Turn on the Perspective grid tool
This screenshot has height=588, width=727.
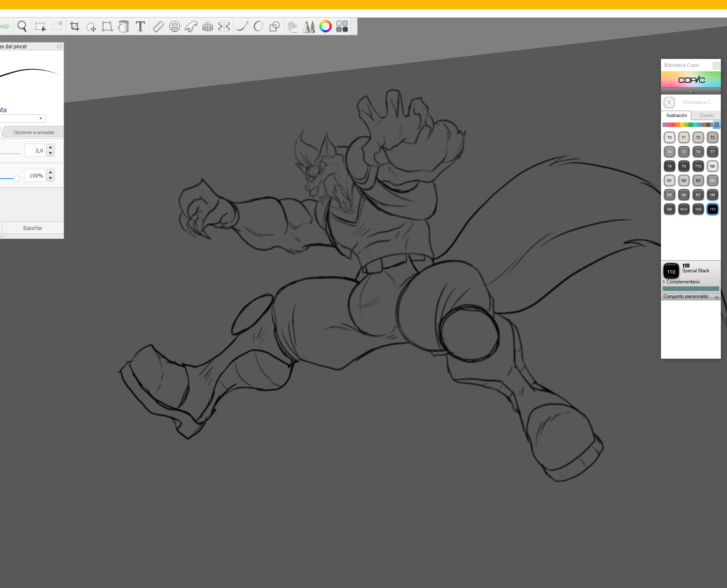click(x=208, y=27)
